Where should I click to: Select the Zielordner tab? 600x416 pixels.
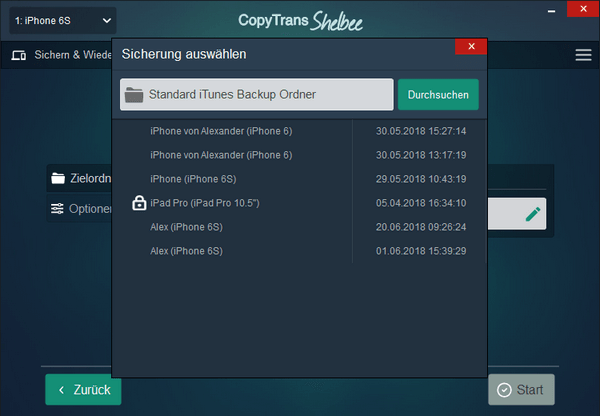[79, 178]
